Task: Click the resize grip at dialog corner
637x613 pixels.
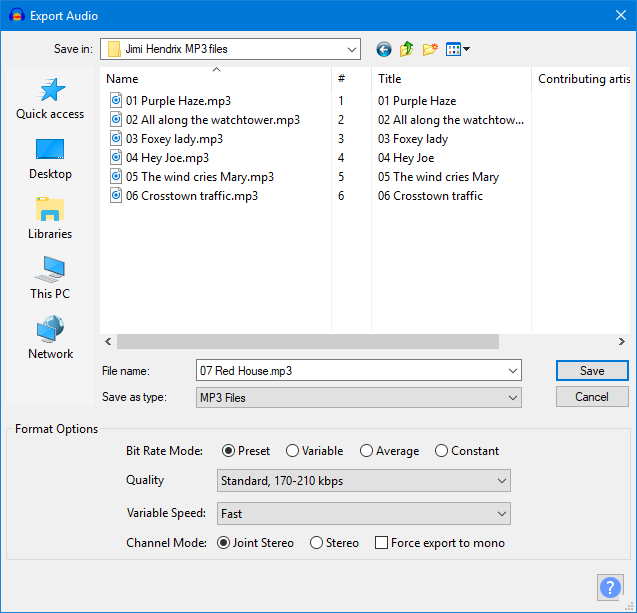Action: (629, 605)
